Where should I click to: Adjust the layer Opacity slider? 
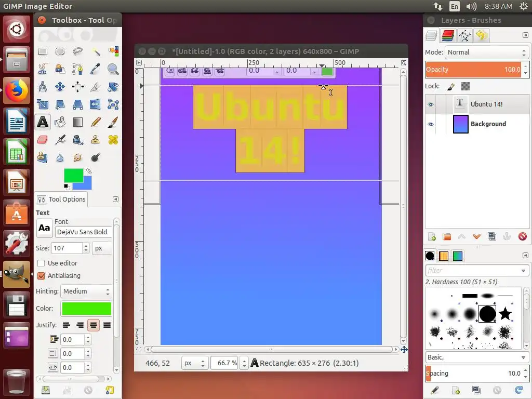pyautogui.click(x=473, y=69)
